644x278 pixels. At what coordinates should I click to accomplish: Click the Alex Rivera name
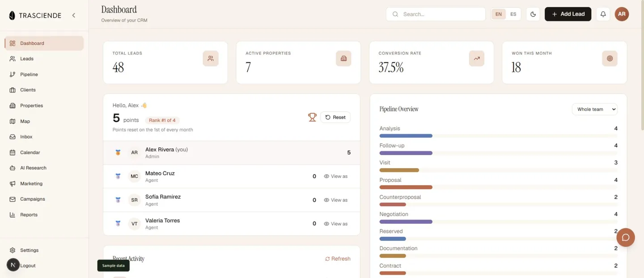click(x=160, y=150)
